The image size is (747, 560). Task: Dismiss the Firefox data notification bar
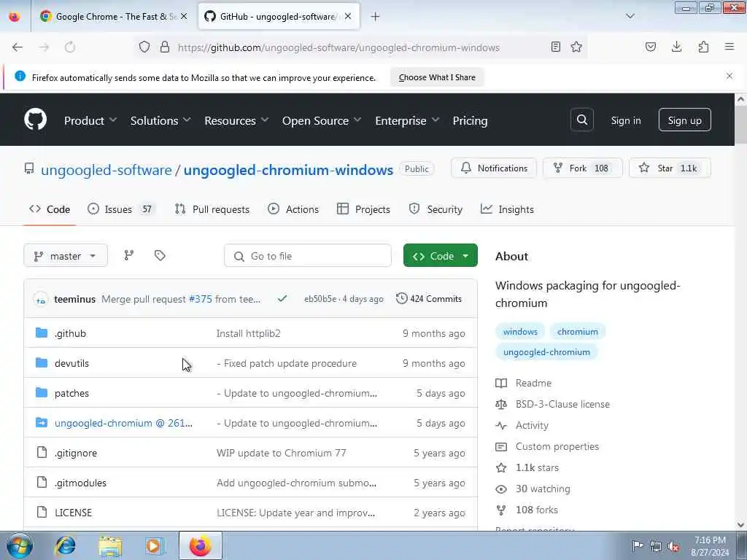[729, 76]
